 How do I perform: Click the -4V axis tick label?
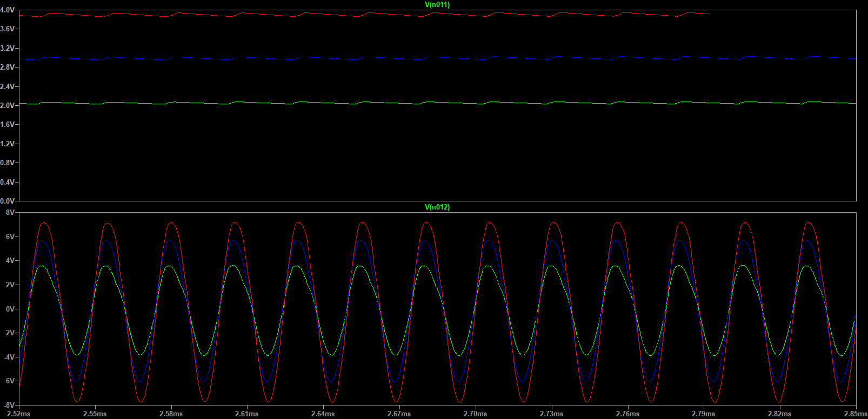[x=9, y=357]
